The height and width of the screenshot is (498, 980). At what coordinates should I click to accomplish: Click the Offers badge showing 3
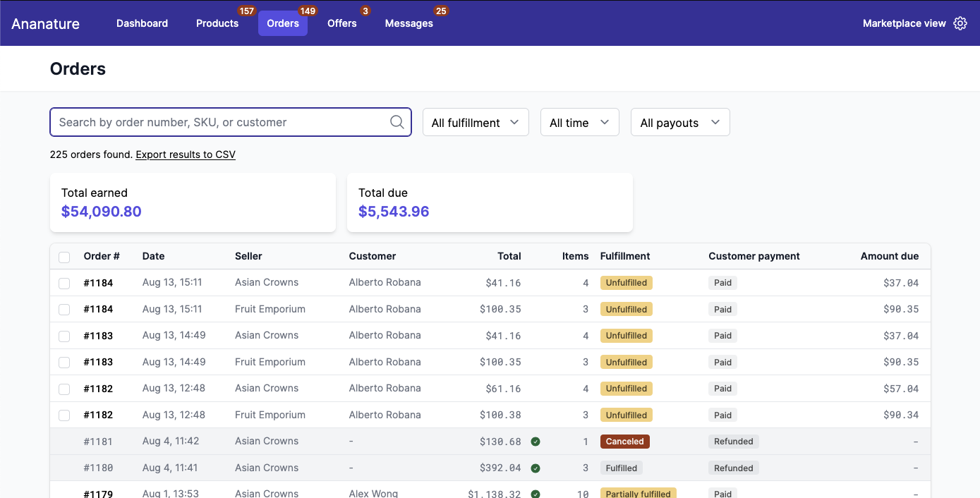(x=365, y=11)
